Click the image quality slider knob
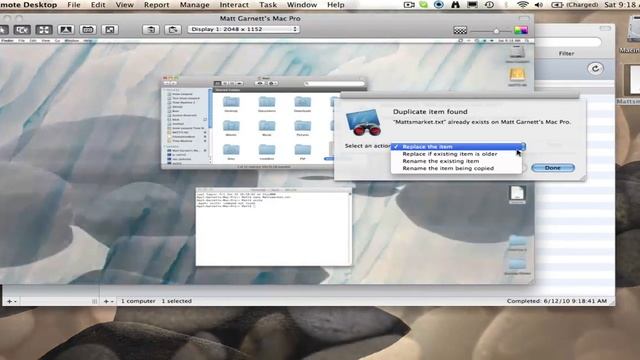640x360 pixels. click(x=496, y=31)
